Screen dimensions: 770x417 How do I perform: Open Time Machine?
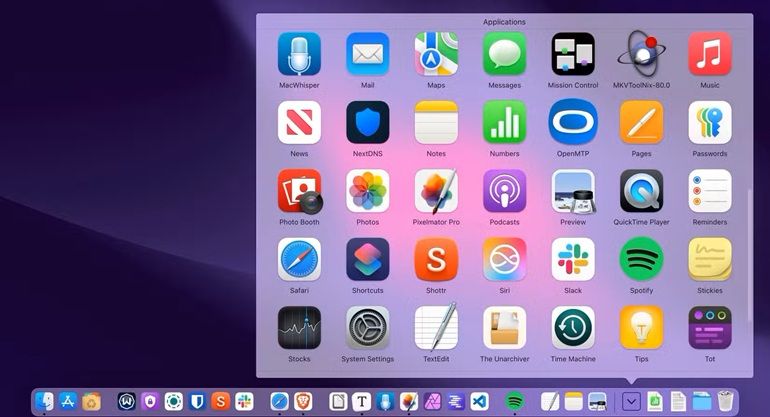coord(573,328)
